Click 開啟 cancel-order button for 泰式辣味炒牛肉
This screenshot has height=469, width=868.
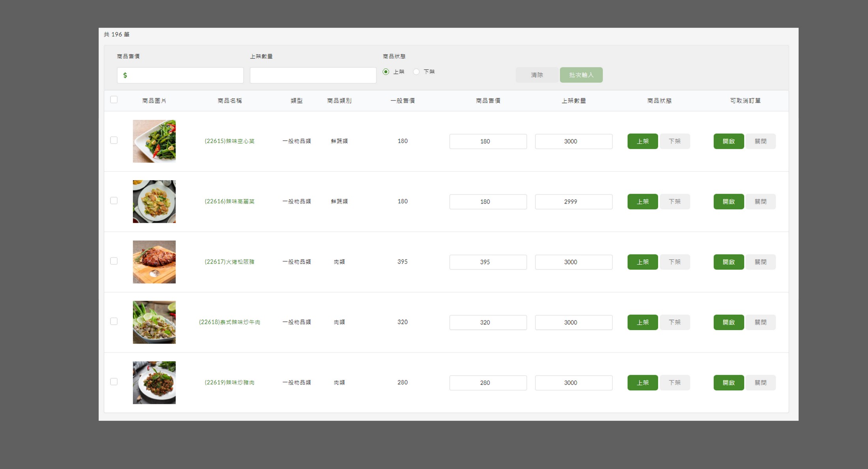(x=729, y=322)
